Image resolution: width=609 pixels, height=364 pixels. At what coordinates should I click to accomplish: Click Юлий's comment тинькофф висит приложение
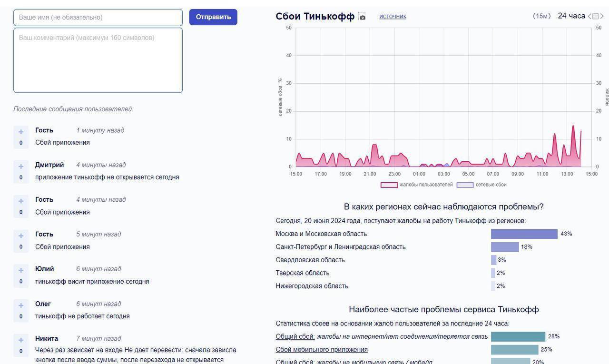pos(92,281)
